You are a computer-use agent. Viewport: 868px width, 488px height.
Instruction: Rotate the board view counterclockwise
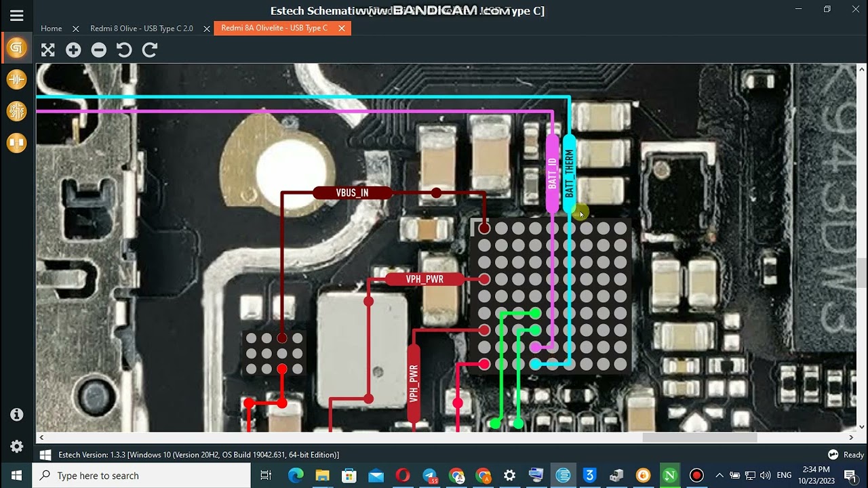(x=124, y=49)
